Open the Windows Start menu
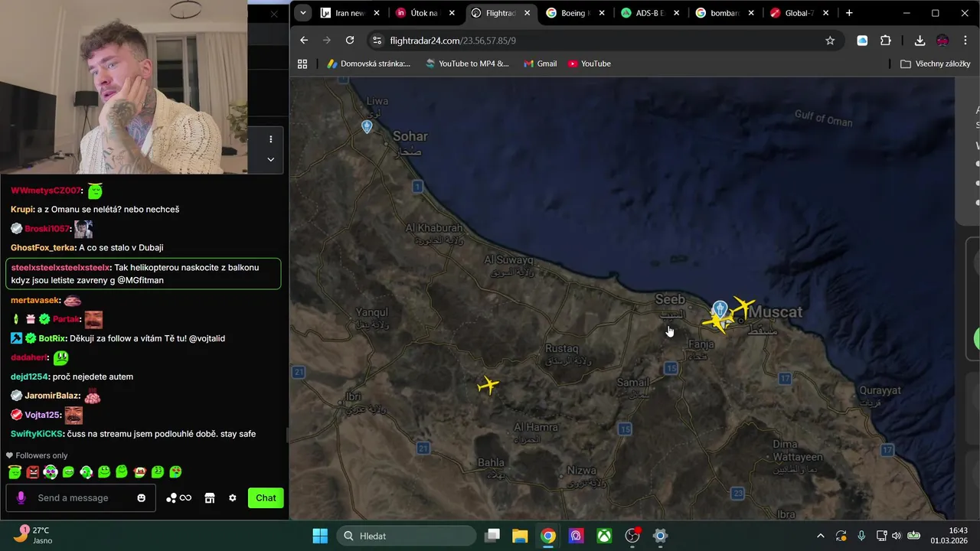Viewport: 980px width, 551px height. point(320,536)
